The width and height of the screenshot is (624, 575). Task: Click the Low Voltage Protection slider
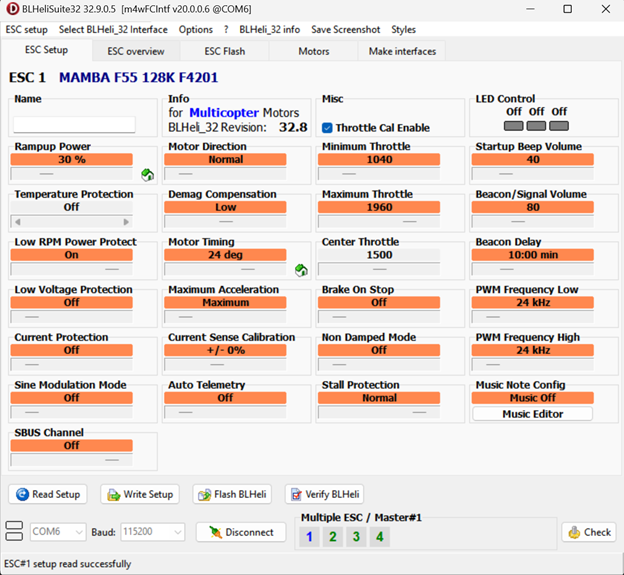(72, 317)
